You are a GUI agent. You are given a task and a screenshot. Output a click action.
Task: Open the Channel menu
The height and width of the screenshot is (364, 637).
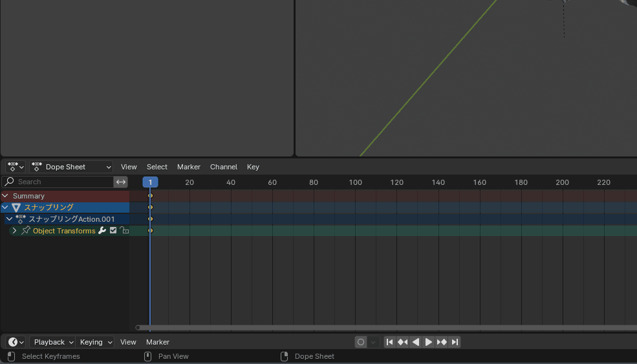(224, 167)
